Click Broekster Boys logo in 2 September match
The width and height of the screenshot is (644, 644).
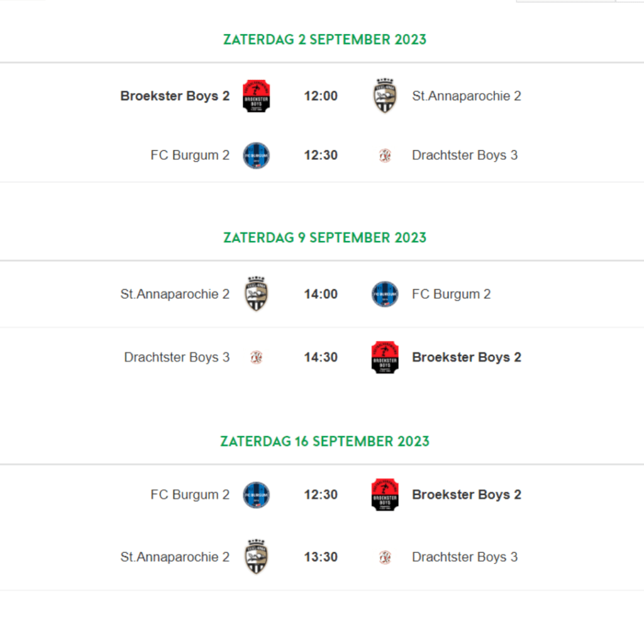[x=257, y=96]
